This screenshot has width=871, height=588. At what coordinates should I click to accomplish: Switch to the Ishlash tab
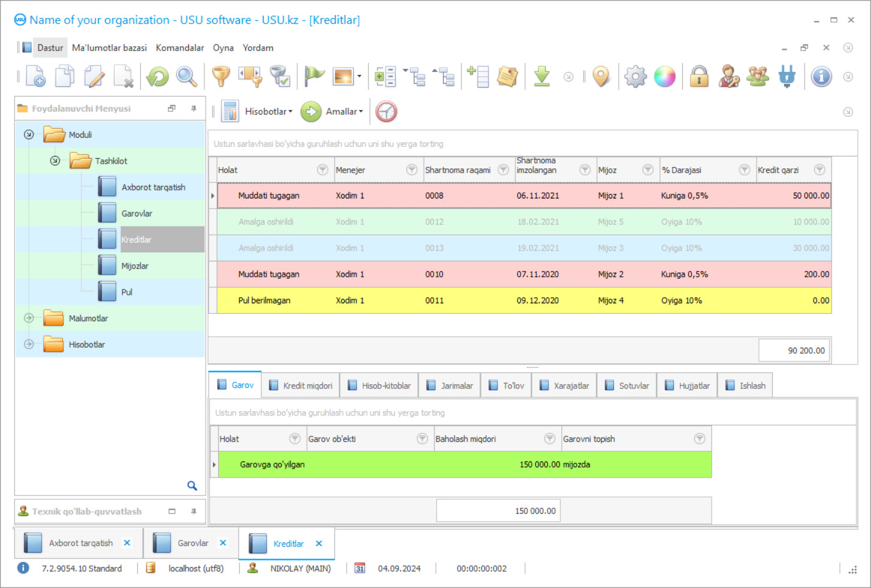pyautogui.click(x=746, y=385)
